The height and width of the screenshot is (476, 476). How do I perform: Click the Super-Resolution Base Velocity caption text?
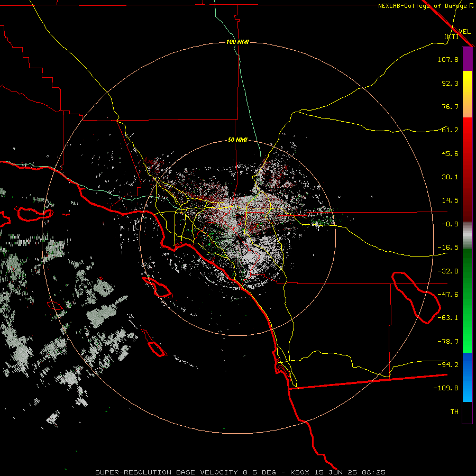tap(241, 472)
